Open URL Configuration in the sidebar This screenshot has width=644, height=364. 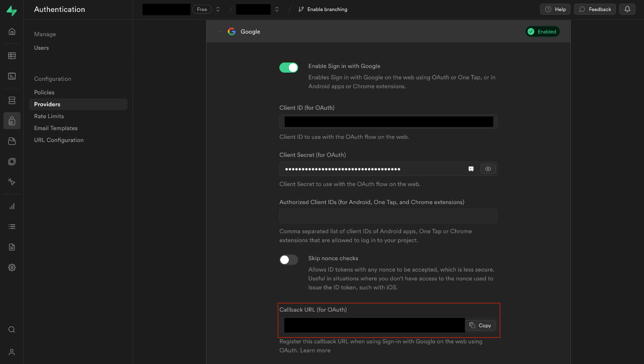59,140
